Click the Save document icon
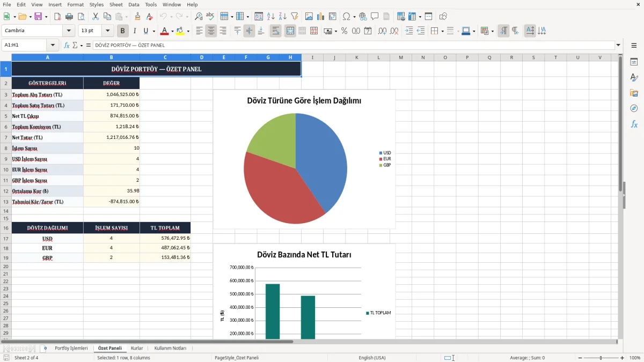This screenshot has width=644, height=362. 38,17
